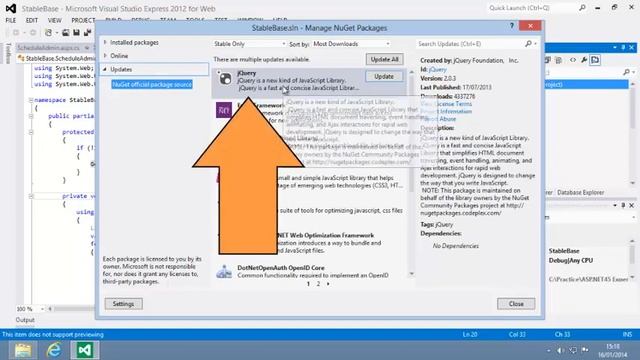This screenshot has width=640, height=360.
Task: Open the Sort by Most Downloads dropdown
Action: (x=351, y=44)
